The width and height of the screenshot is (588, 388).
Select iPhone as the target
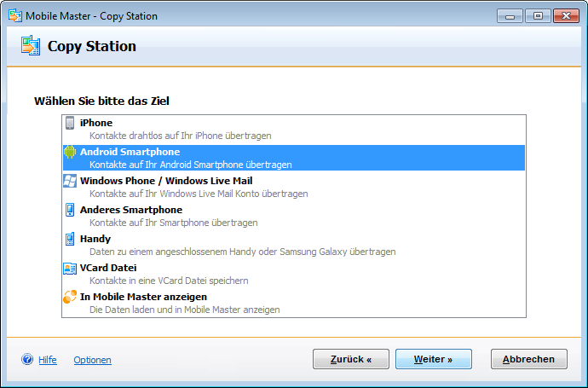[x=96, y=123]
